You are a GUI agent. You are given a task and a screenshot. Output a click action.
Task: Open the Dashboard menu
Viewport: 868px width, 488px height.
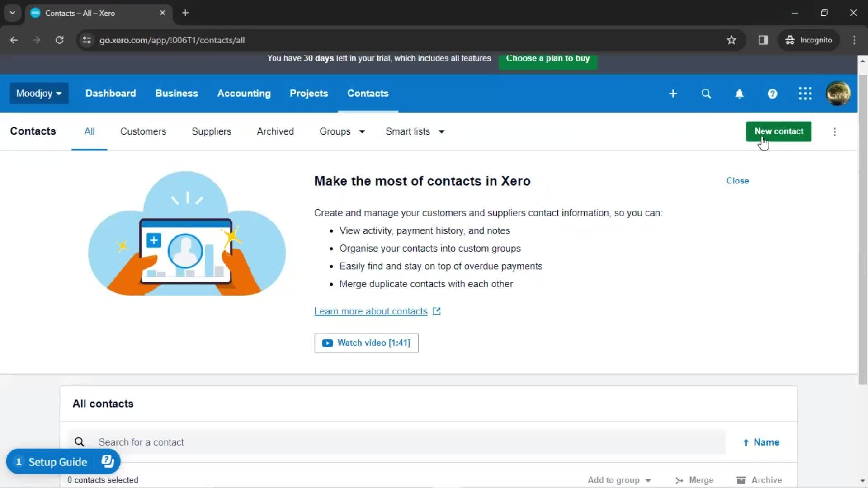tap(110, 94)
